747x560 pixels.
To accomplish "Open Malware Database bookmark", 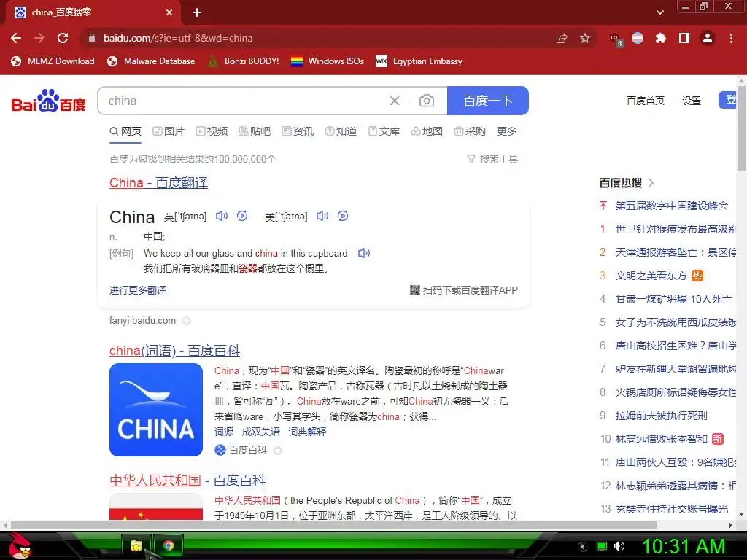I will 151,61.
